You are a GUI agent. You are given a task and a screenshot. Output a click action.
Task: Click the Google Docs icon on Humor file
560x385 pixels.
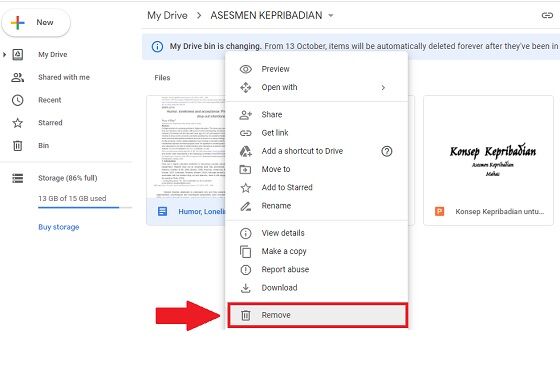[162, 211]
